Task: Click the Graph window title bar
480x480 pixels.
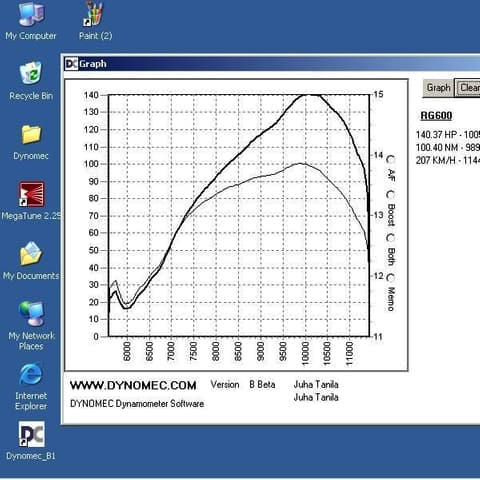Action: point(272,63)
